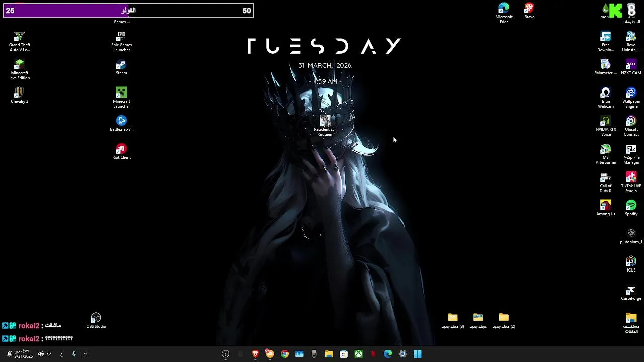Select the iCUE desktop icon

click(631, 264)
